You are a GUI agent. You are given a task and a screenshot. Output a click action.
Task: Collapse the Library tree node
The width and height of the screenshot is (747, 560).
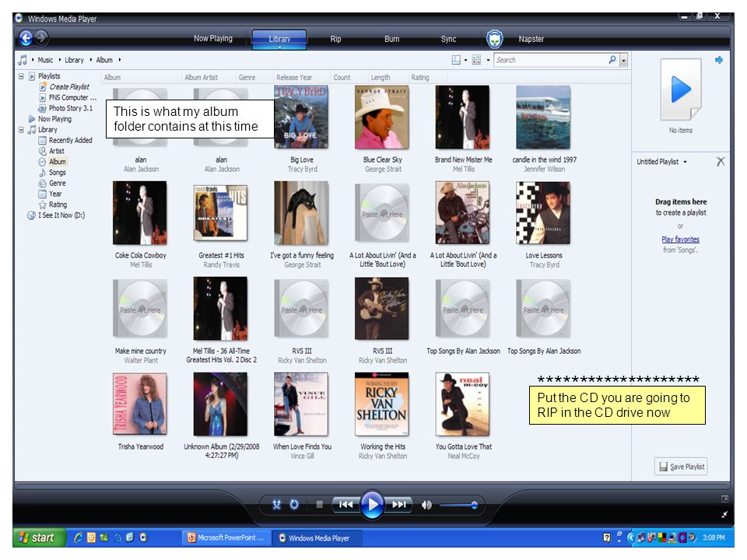click(21, 130)
